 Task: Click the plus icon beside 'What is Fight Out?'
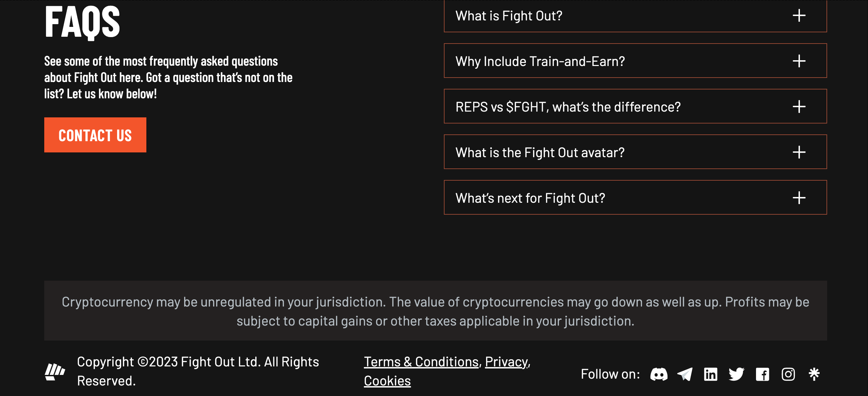799,16
